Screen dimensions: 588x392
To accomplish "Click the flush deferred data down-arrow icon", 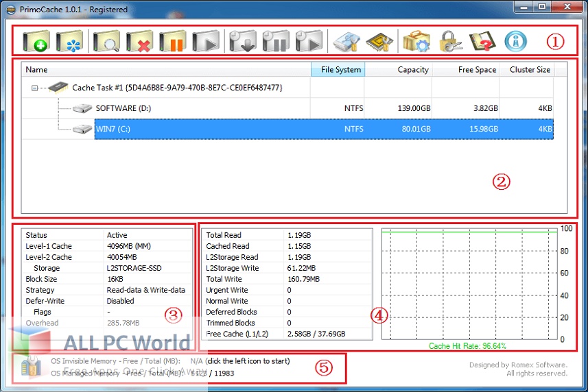I will [243, 41].
